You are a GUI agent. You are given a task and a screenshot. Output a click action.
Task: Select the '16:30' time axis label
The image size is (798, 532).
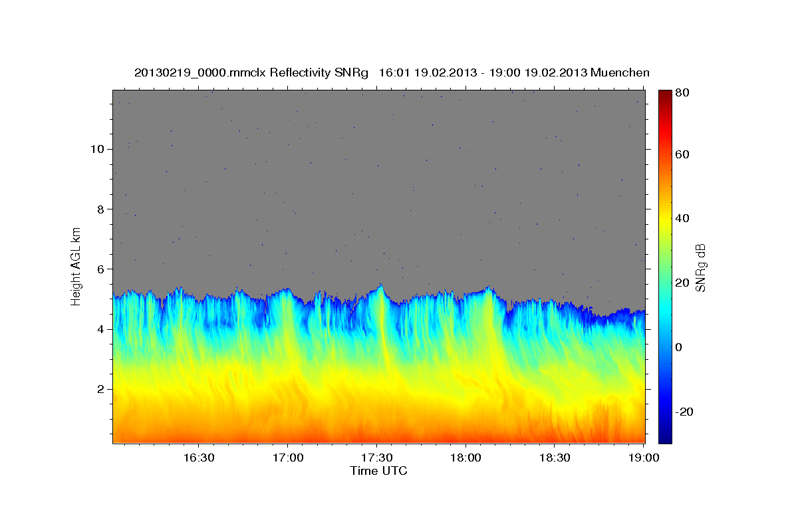198,458
